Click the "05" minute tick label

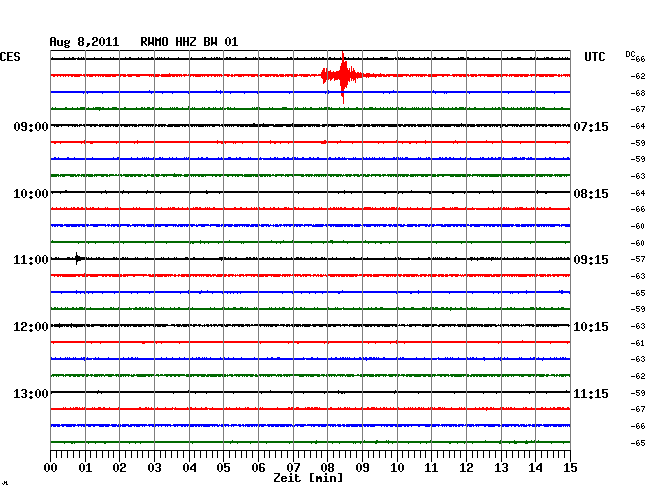tap(223, 467)
